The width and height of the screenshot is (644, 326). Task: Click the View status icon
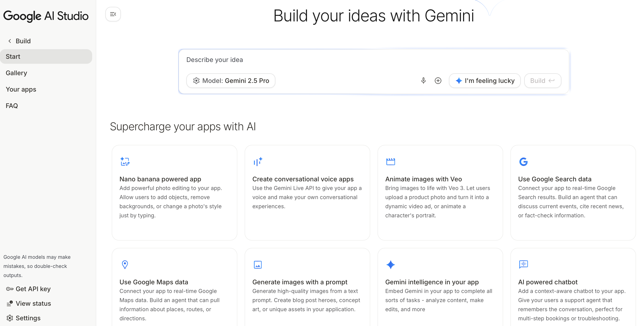(10, 303)
